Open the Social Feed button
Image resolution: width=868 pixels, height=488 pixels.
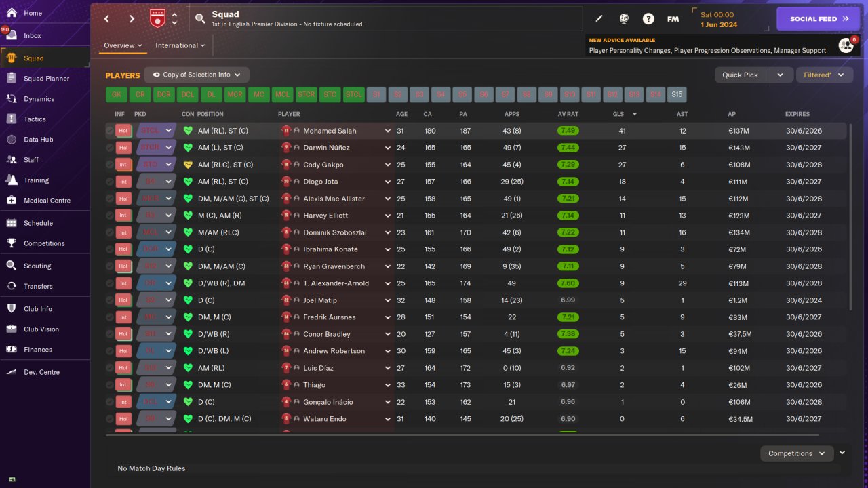click(819, 19)
